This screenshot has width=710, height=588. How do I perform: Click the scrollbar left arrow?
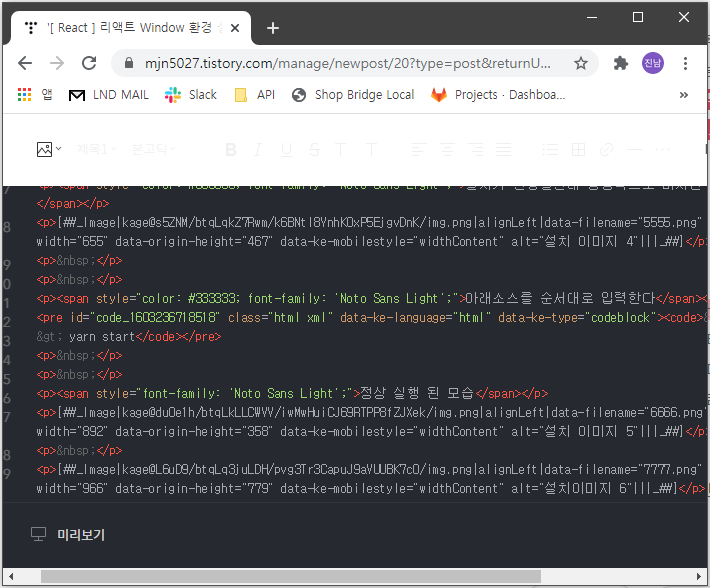click(11, 576)
